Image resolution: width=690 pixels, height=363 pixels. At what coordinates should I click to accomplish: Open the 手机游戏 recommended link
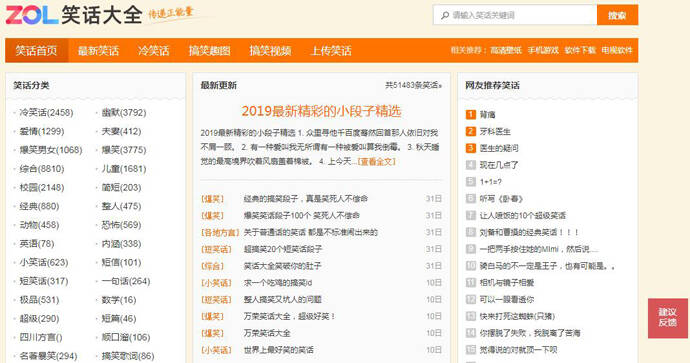(543, 51)
